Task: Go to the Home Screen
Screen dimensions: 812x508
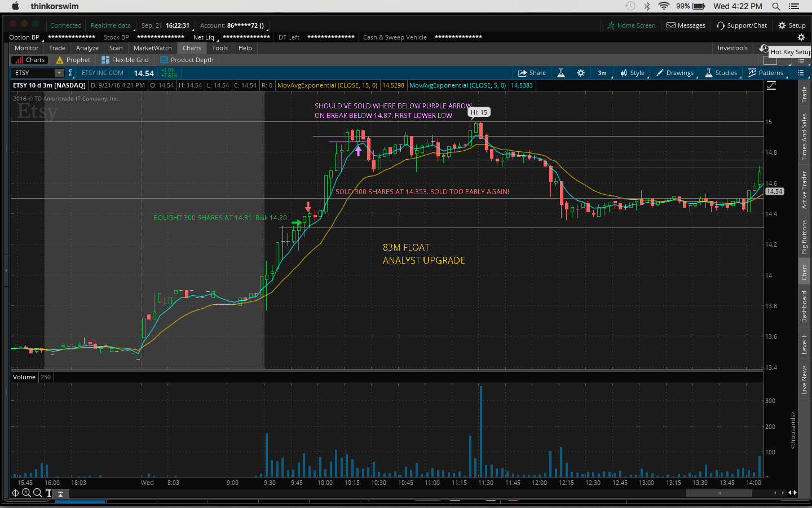Action: [x=632, y=25]
